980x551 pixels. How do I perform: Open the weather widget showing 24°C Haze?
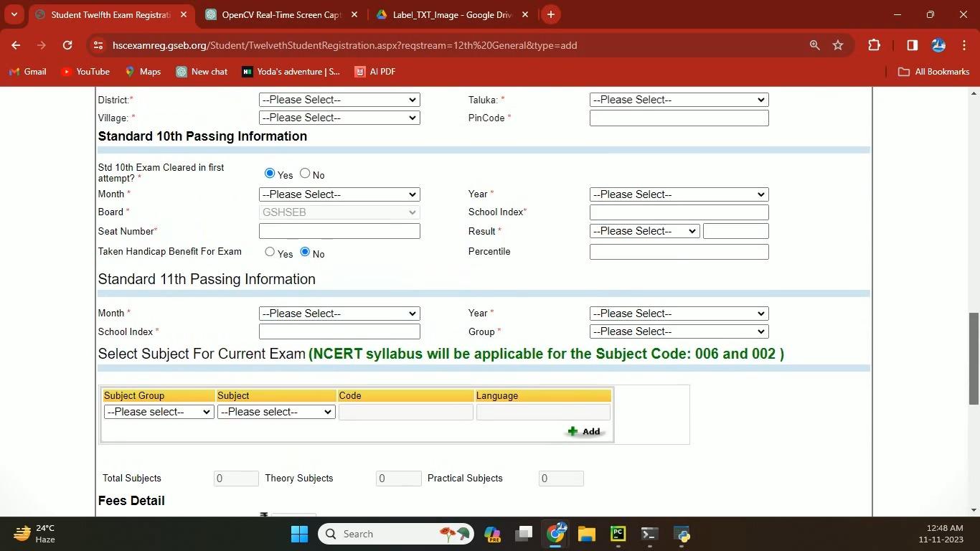[34, 534]
